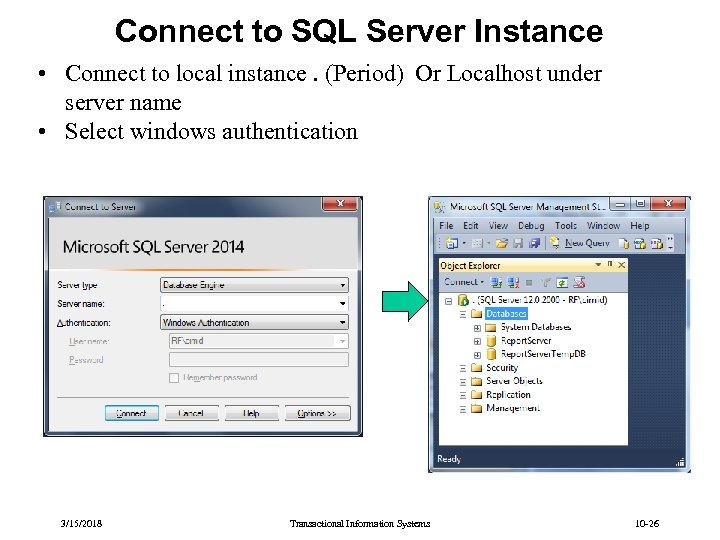Select the Databases tree label
The image size is (720, 540).
click(506, 314)
